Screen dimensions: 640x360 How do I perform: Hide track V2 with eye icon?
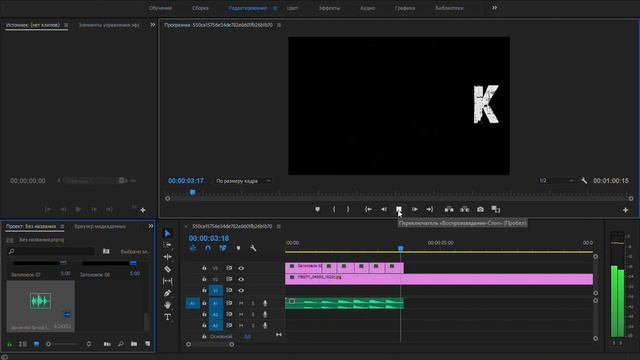[x=241, y=280]
